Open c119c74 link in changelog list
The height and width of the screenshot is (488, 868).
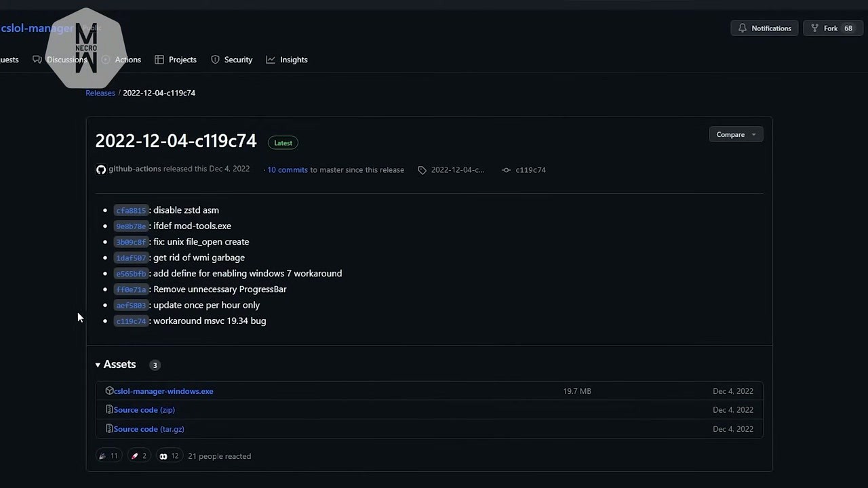(131, 321)
